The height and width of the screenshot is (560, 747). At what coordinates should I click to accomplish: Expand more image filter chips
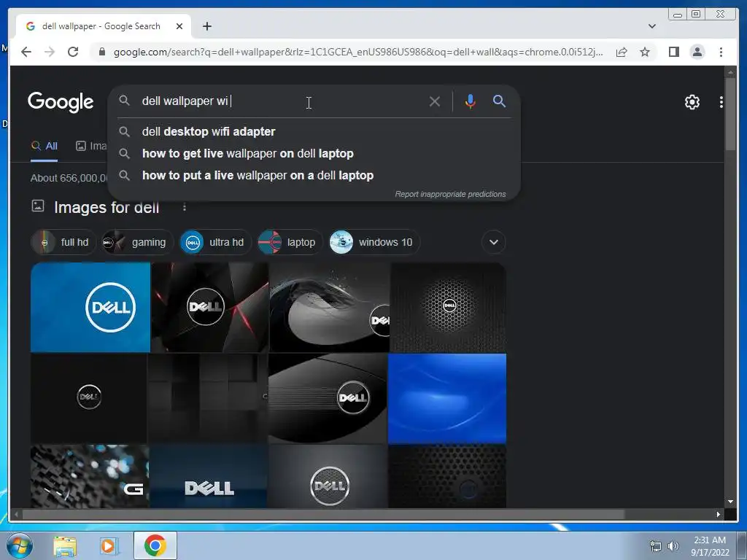(494, 242)
